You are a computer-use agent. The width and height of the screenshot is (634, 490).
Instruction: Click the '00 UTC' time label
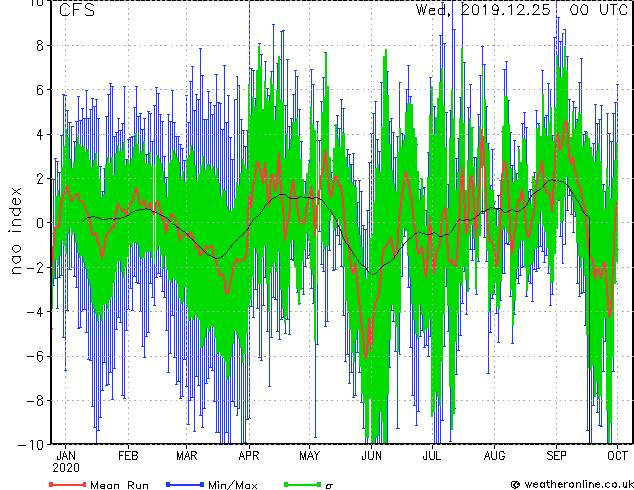click(x=598, y=10)
